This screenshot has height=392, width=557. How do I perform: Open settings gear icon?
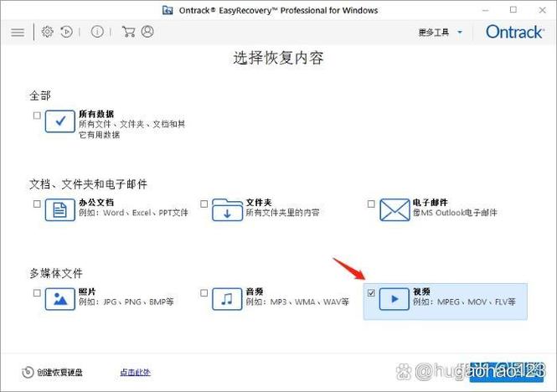point(47,32)
